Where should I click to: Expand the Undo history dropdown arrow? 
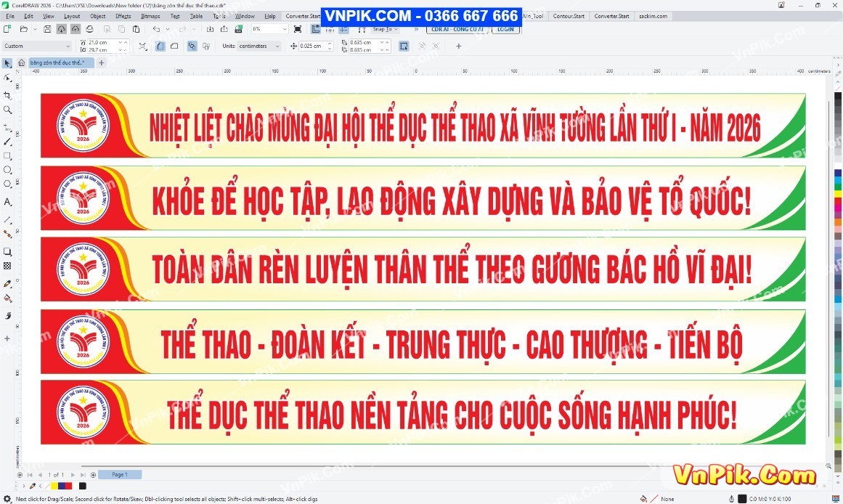click(168, 29)
